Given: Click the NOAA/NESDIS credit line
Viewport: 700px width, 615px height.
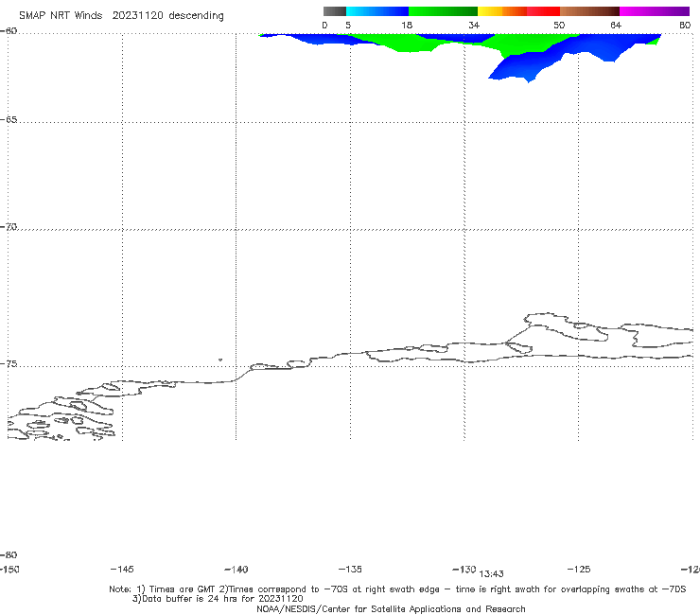Looking at the screenshot, I should 391,608.
